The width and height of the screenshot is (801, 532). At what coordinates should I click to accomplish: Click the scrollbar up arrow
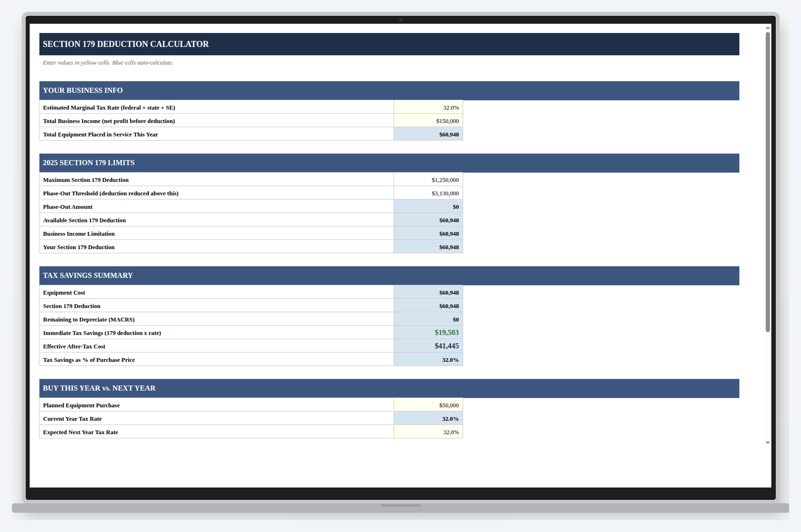click(x=767, y=28)
